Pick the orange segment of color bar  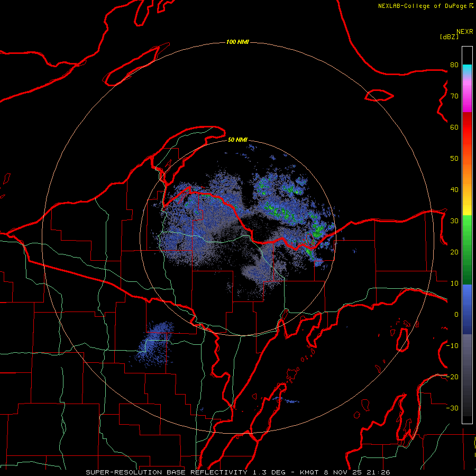click(467, 175)
